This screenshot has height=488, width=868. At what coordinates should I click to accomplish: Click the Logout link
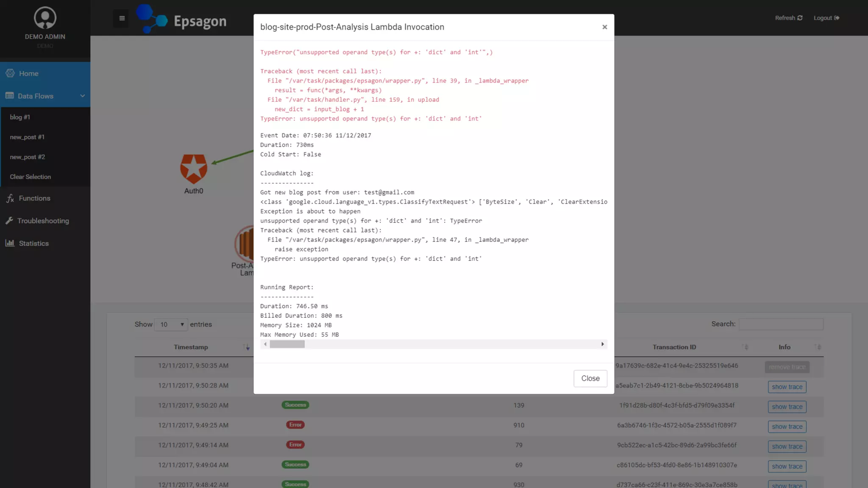pos(826,18)
